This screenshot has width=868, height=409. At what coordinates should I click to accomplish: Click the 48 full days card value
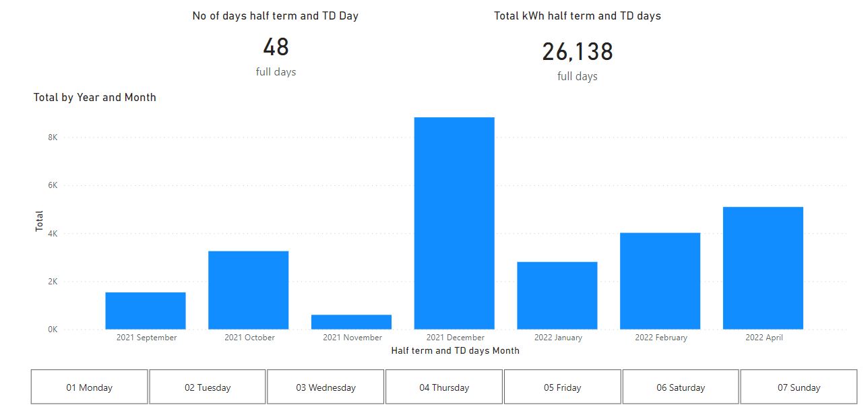(x=276, y=47)
